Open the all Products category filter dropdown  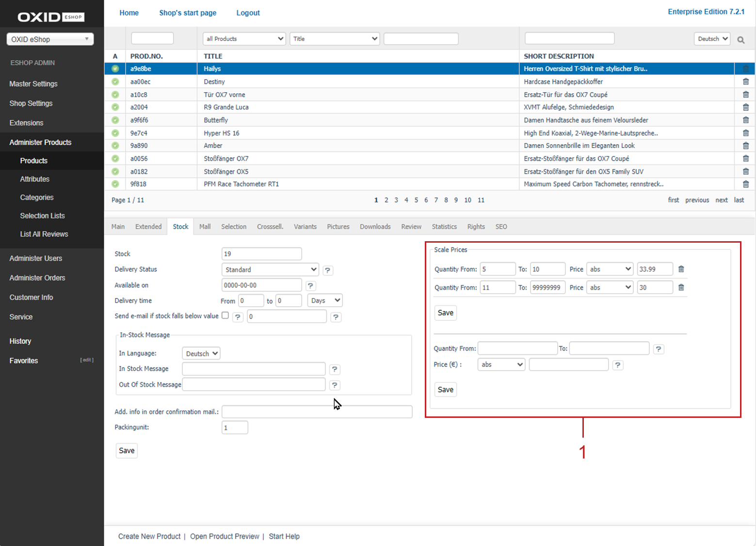coord(244,39)
